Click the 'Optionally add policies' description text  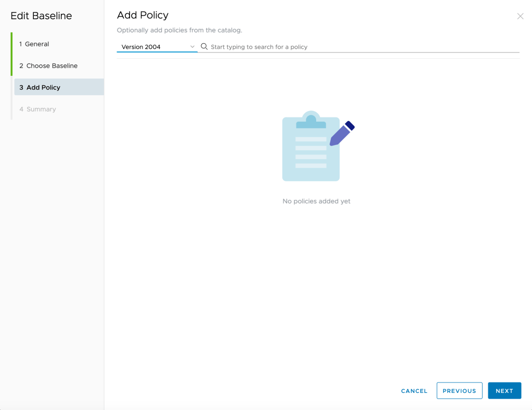coord(179,30)
